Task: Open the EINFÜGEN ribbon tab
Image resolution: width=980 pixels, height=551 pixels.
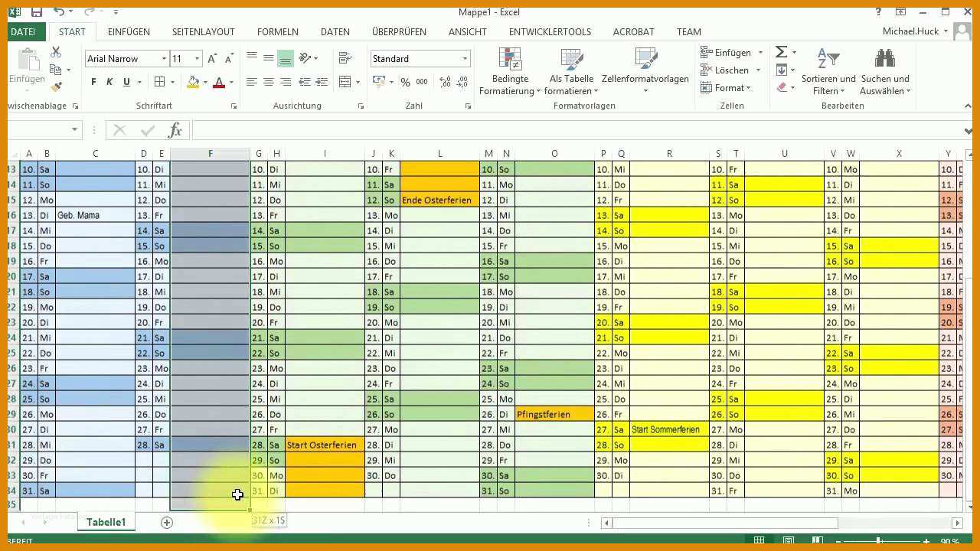Action: [x=129, y=32]
